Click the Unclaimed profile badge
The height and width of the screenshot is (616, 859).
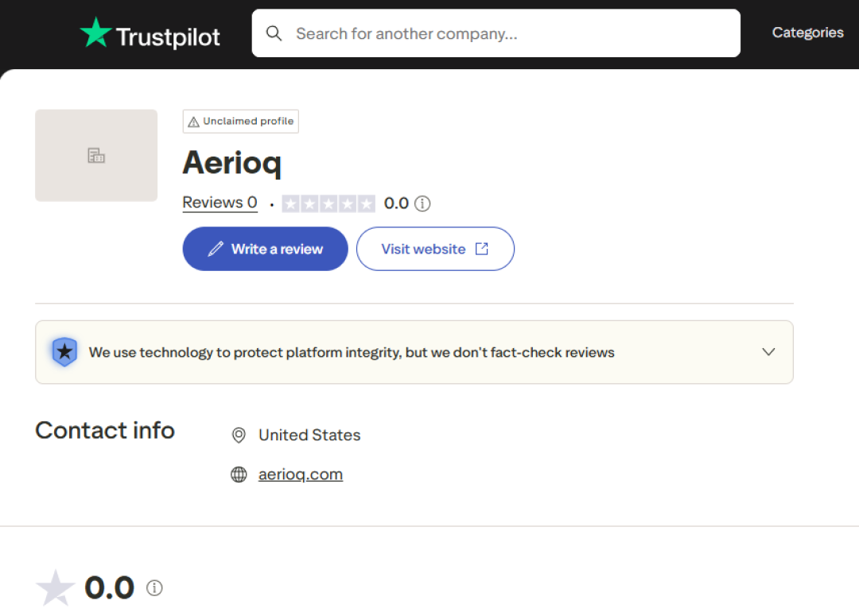[240, 122]
